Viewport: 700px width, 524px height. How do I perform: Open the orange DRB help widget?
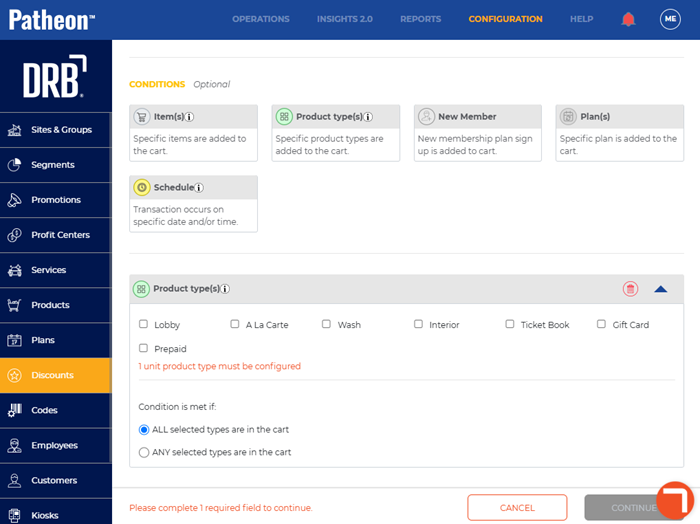[675, 500]
